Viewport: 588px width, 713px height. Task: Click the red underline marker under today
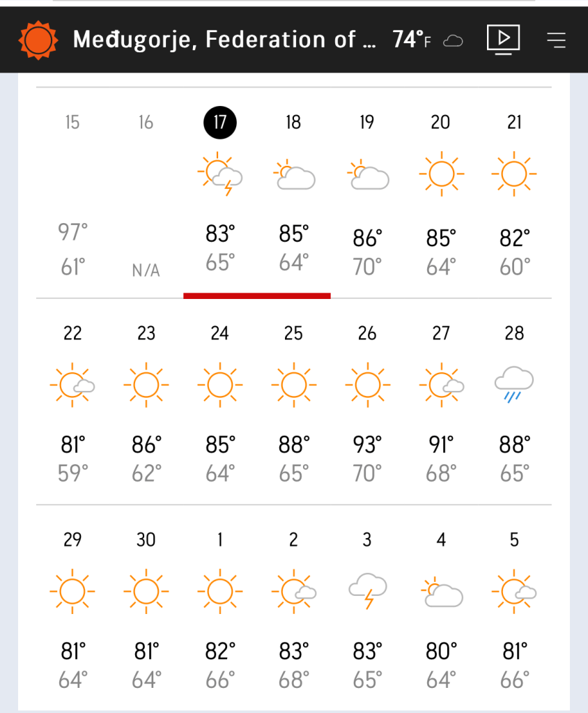256,296
